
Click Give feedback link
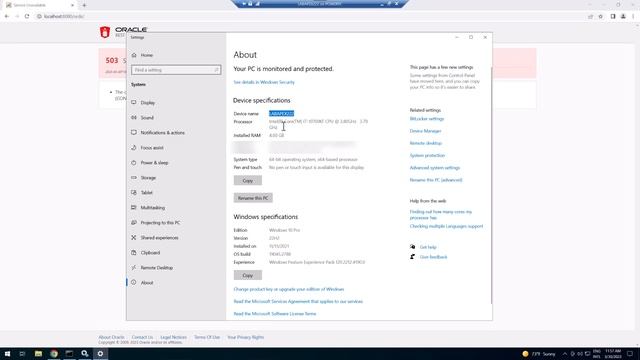pyautogui.click(x=433, y=257)
